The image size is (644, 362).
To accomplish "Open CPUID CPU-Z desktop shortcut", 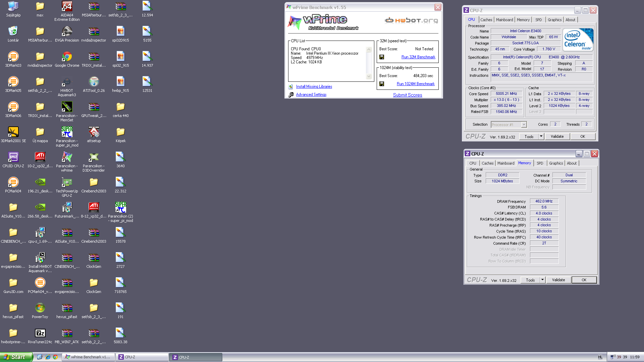I will click(x=13, y=157).
